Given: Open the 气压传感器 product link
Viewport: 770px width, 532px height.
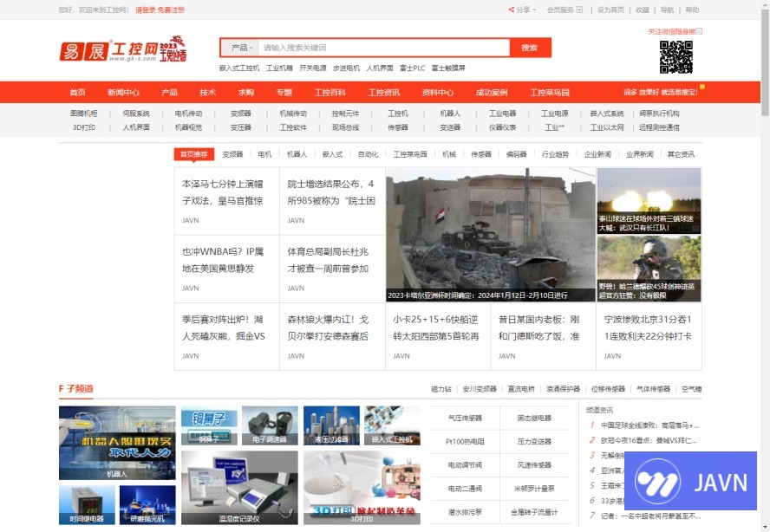Looking at the screenshot, I should click(465, 418).
